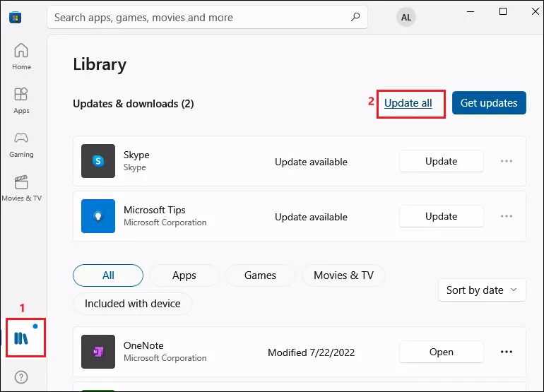Open the AL account profile
The height and width of the screenshot is (392, 544).
tap(406, 18)
